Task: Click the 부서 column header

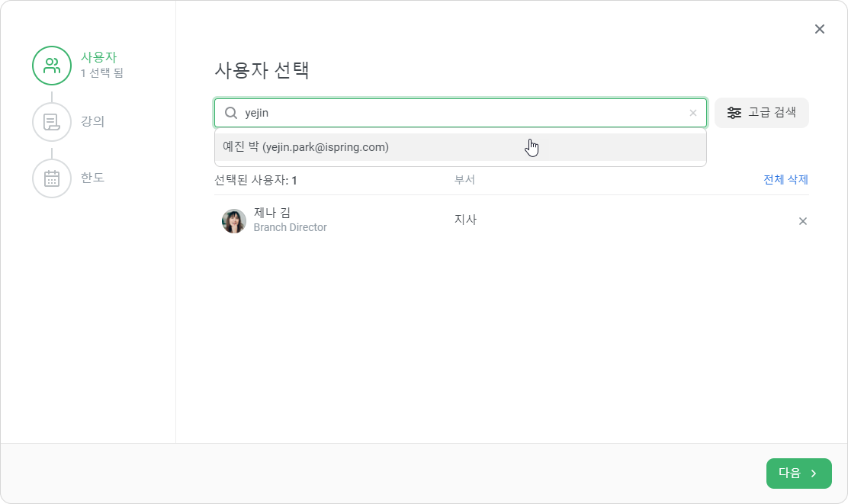Action: point(464,179)
